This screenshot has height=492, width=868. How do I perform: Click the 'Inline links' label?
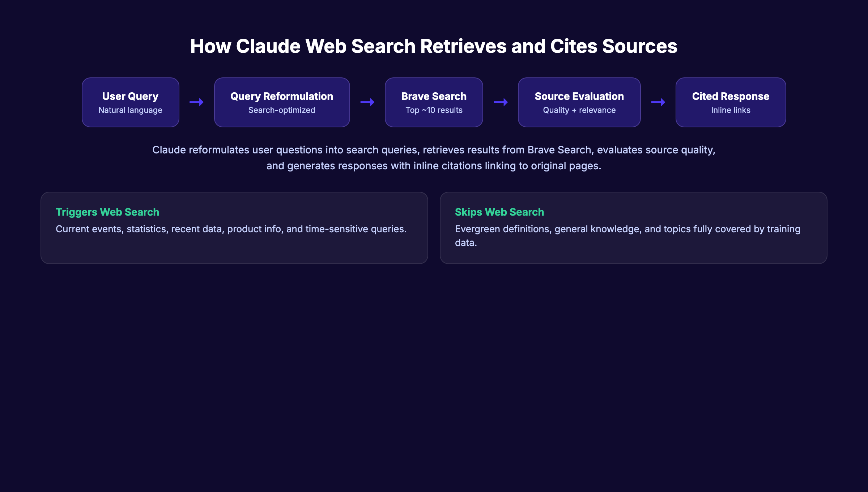tap(730, 110)
